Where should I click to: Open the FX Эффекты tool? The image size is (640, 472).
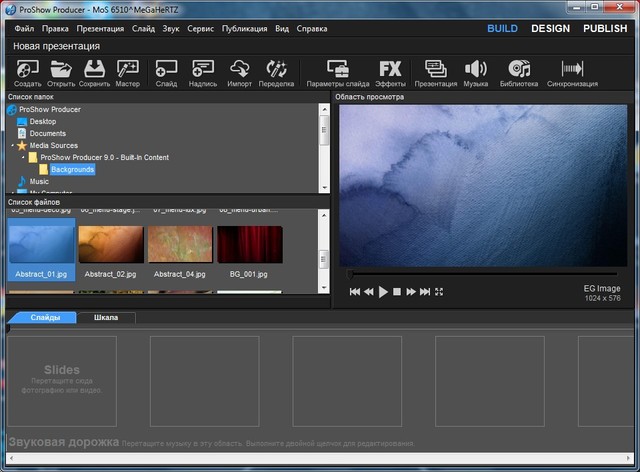point(390,70)
